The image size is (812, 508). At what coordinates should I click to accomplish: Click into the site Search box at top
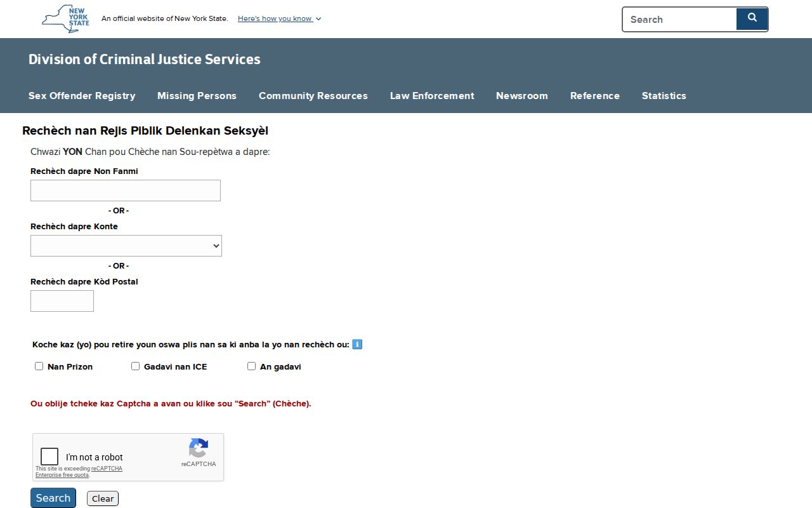point(679,19)
